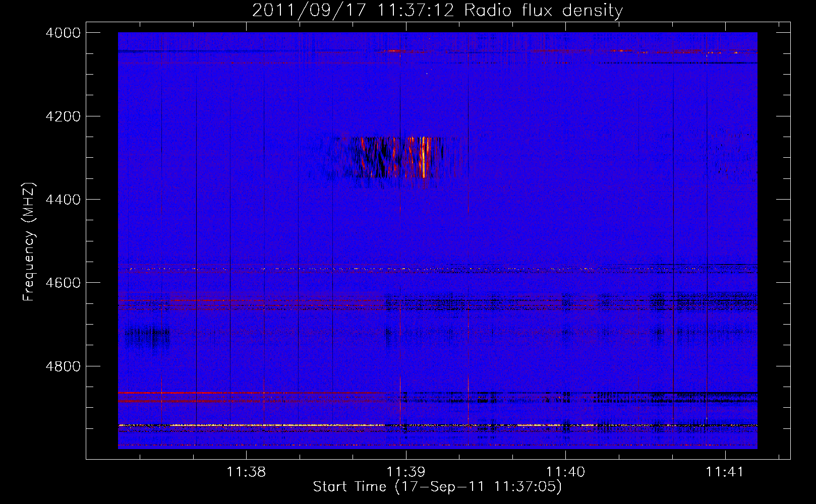Select the 4200 frequency tick label
This screenshot has height=504, width=816.
(63, 116)
